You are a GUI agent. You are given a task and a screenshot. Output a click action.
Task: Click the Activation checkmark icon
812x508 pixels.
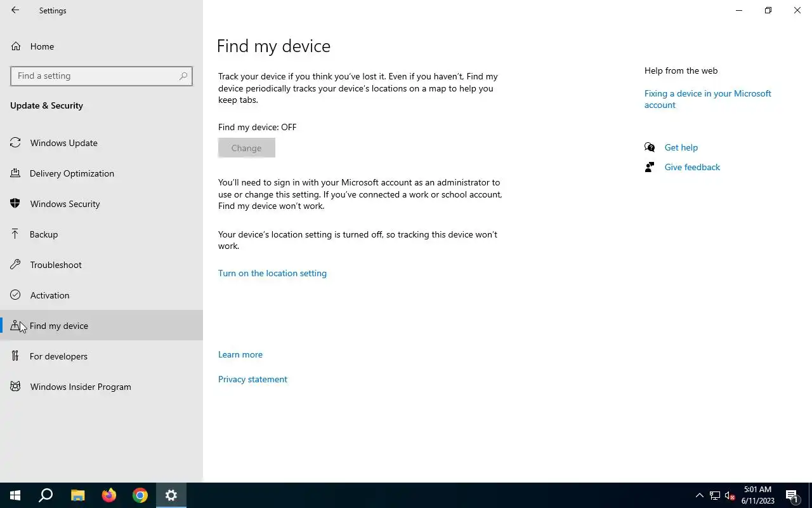click(16, 295)
